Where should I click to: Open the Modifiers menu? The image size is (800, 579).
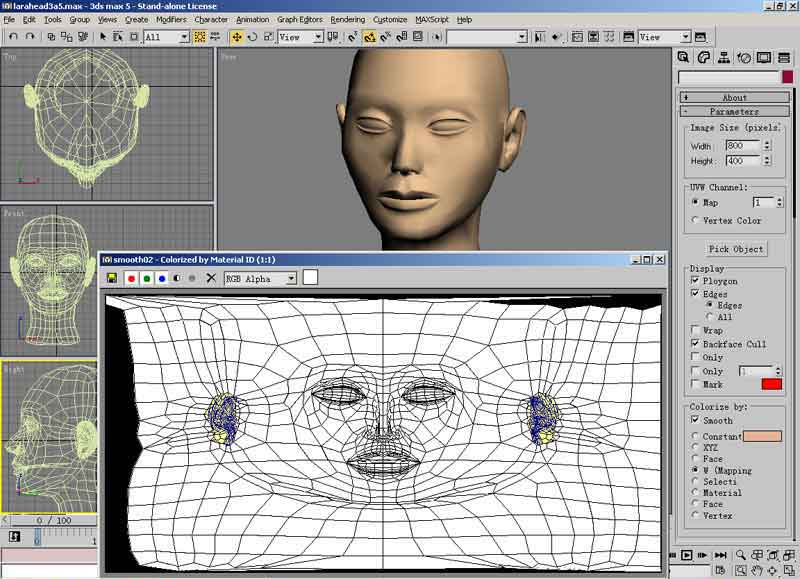pyautogui.click(x=171, y=19)
